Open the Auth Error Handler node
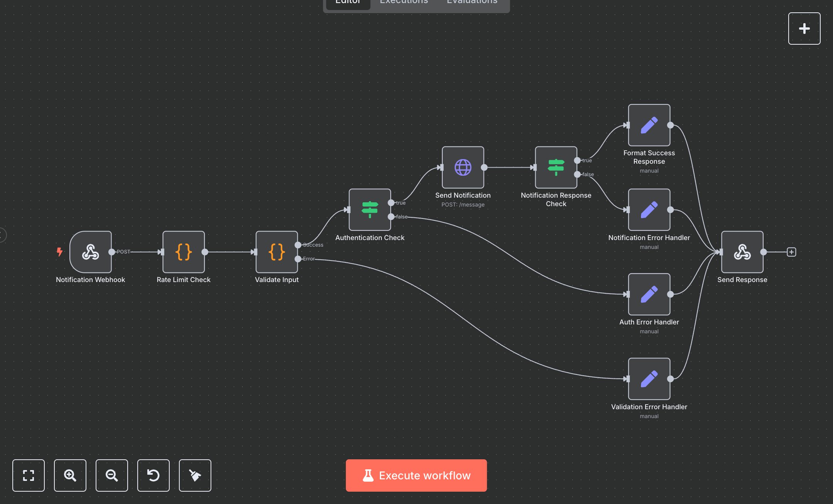833x504 pixels. [x=649, y=294]
